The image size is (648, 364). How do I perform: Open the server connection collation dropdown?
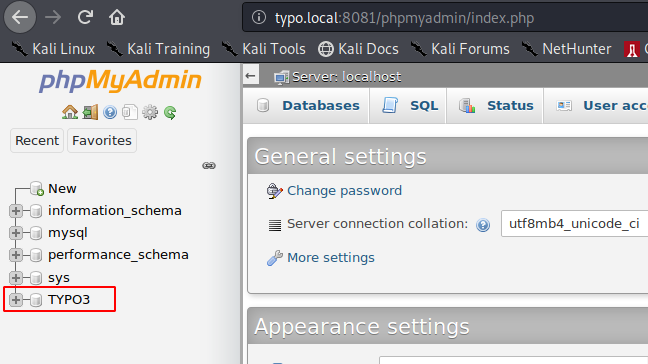574,224
